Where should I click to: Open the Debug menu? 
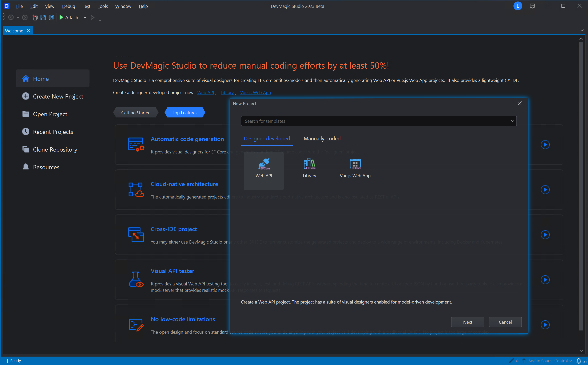(68, 6)
